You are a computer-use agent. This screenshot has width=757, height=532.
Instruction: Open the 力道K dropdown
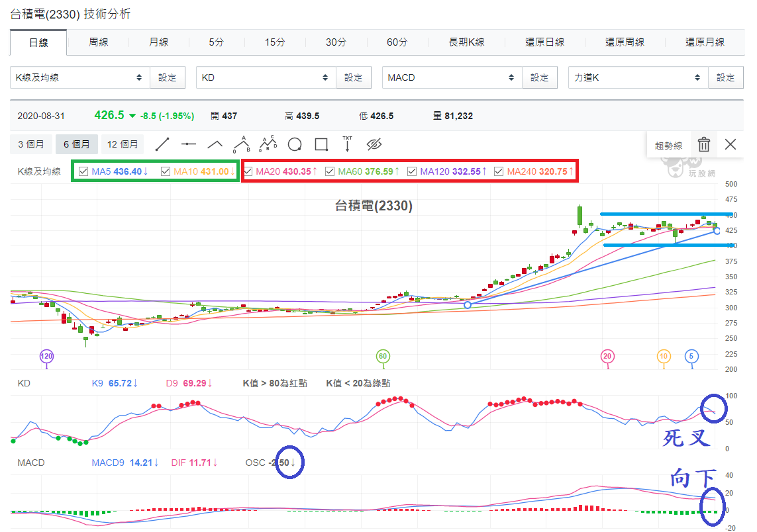(x=638, y=77)
